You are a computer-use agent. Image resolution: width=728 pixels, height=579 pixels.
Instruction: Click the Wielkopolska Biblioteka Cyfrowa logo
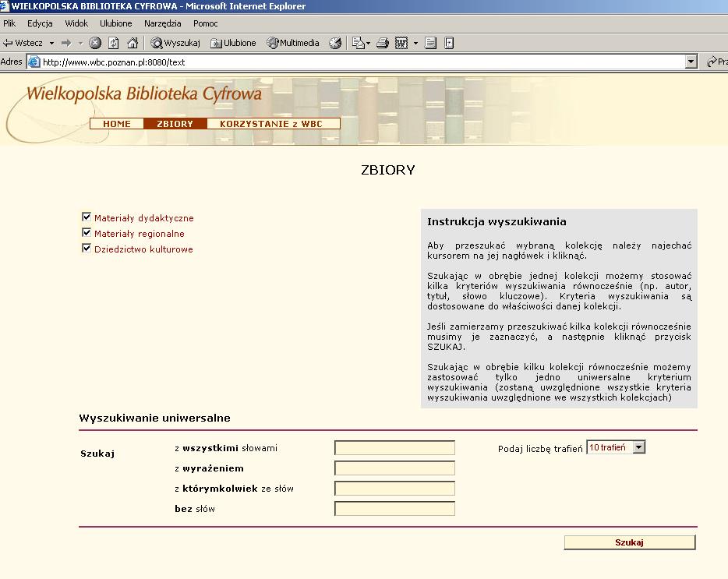point(144,94)
